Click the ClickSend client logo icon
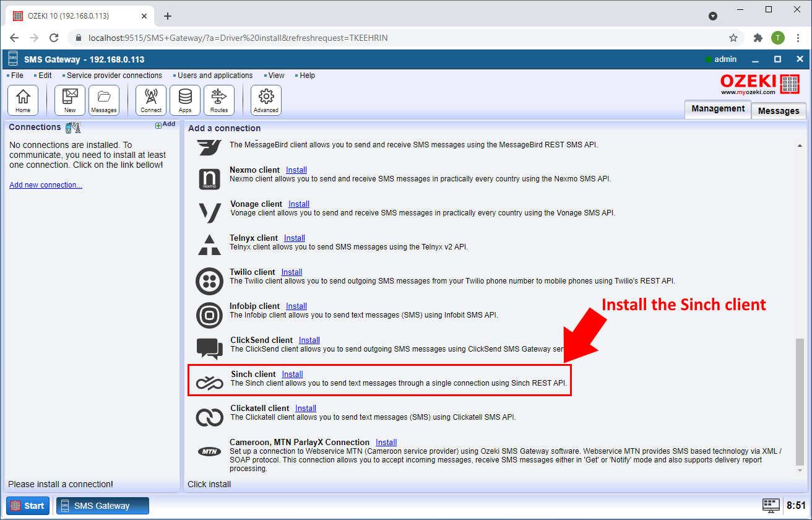 click(x=209, y=349)
